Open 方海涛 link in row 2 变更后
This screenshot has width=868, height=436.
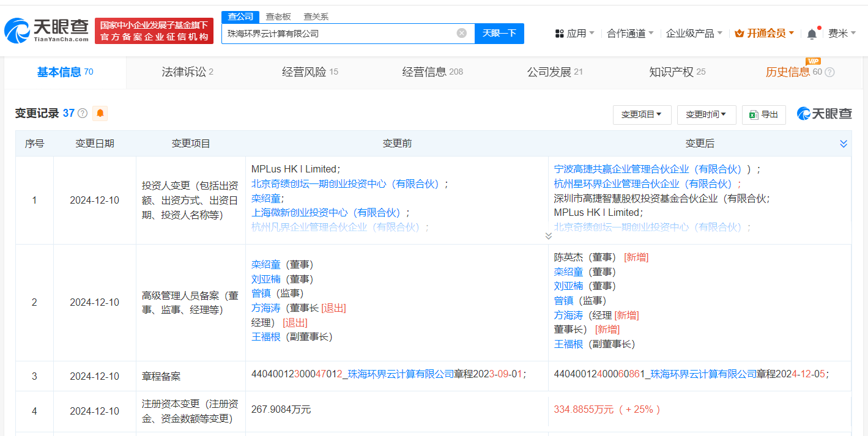pyautogui.click(x=568, y=316)
